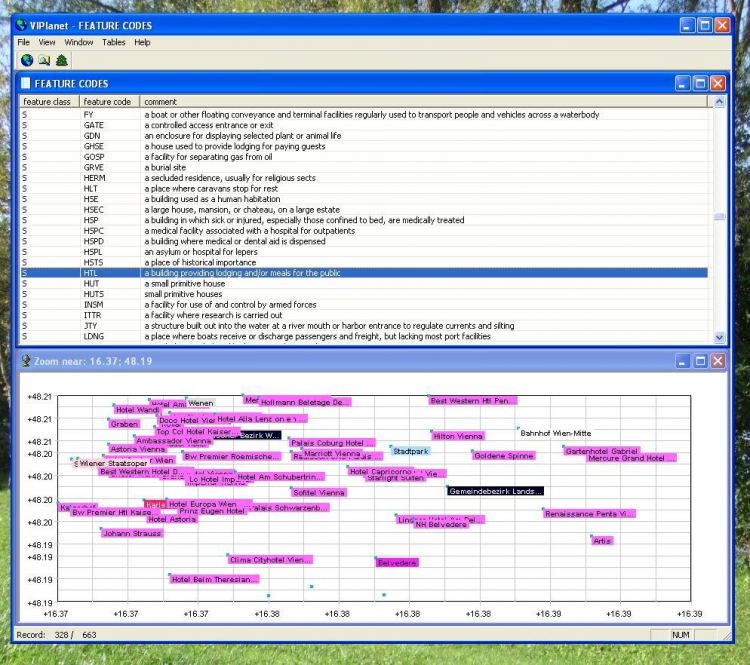The width and height of the screenshot is (750, 665).
Task: Close the FEATURE CODES child window
Action: tap(717, 83)
